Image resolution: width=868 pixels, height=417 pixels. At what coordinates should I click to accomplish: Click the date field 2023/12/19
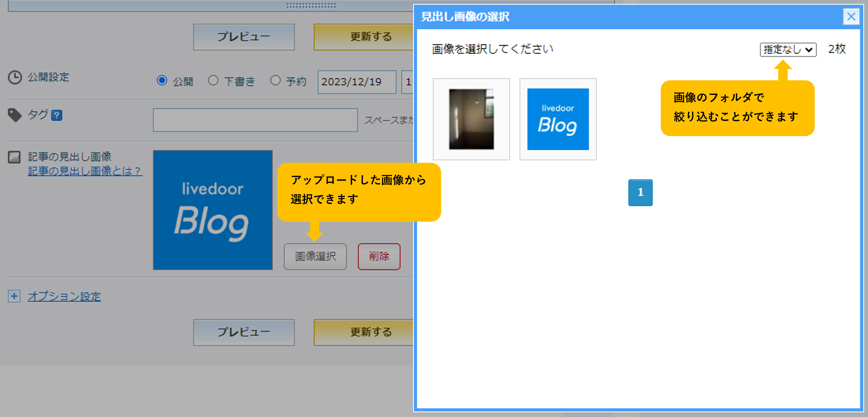point(357,82)
